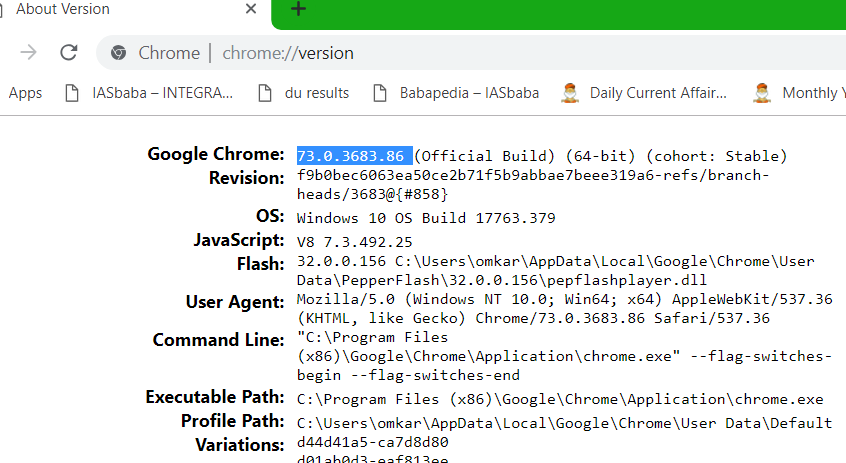Click the revision hash starting f9b0bec6063
The image size is (846, 463).
point(533,175)
